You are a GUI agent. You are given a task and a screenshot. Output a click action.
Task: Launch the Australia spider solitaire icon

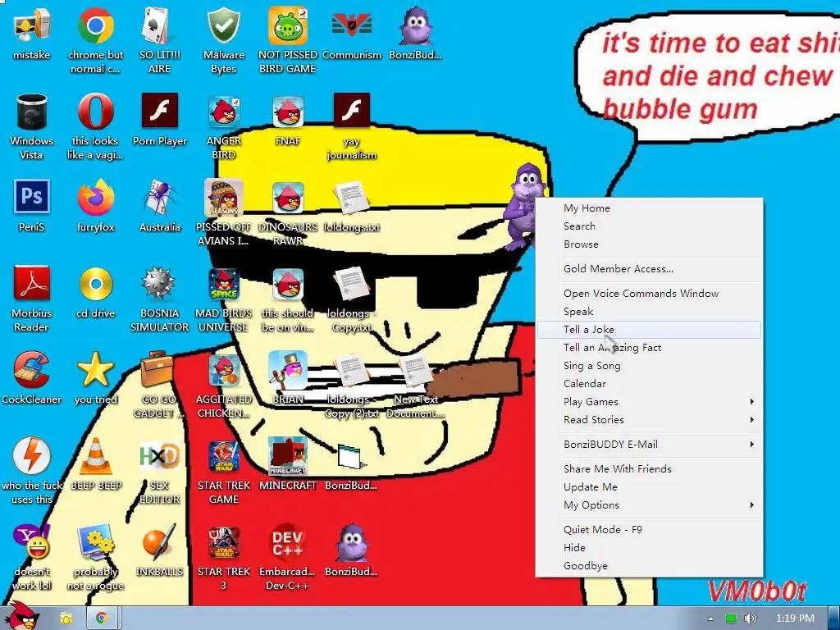coord(160,197)
